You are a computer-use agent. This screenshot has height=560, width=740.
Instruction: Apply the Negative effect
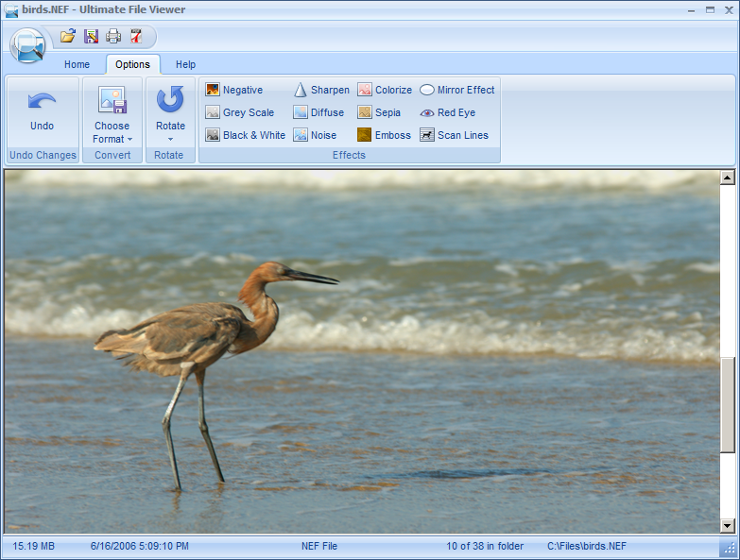pyautogui.click(x=234, y=90)
